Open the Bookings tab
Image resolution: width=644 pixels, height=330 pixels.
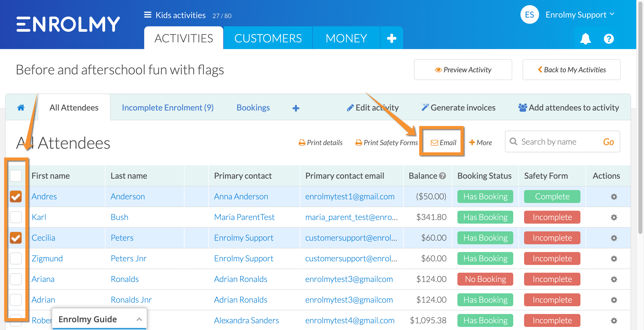253,108
